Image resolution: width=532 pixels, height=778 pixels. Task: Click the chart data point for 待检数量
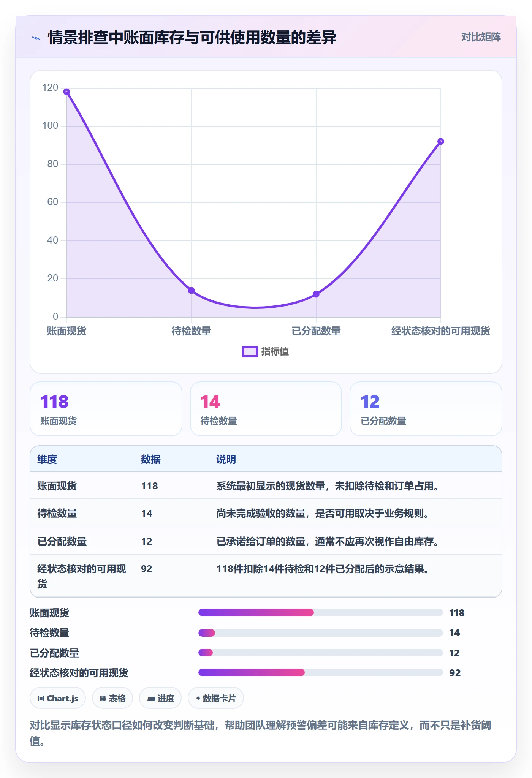(192, 290)
